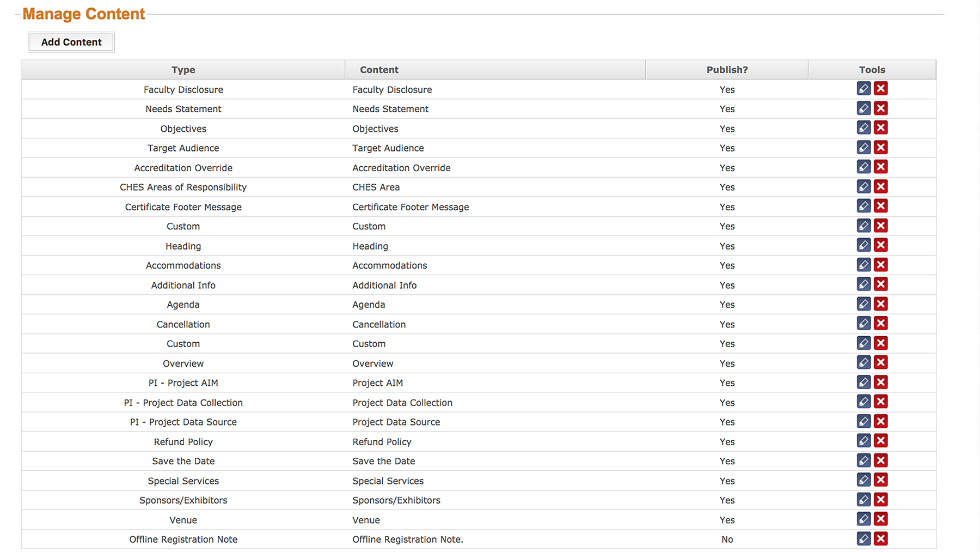The width and height of the screenshot is (980, 552).
Task: Edit the Special Services row
Action: 863,480
